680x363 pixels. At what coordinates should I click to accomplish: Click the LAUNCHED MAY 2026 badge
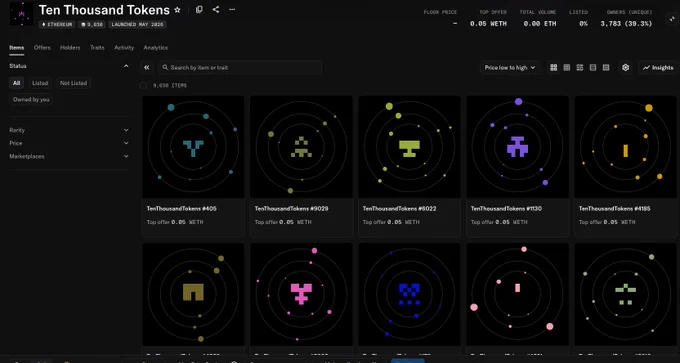point(137,25)
